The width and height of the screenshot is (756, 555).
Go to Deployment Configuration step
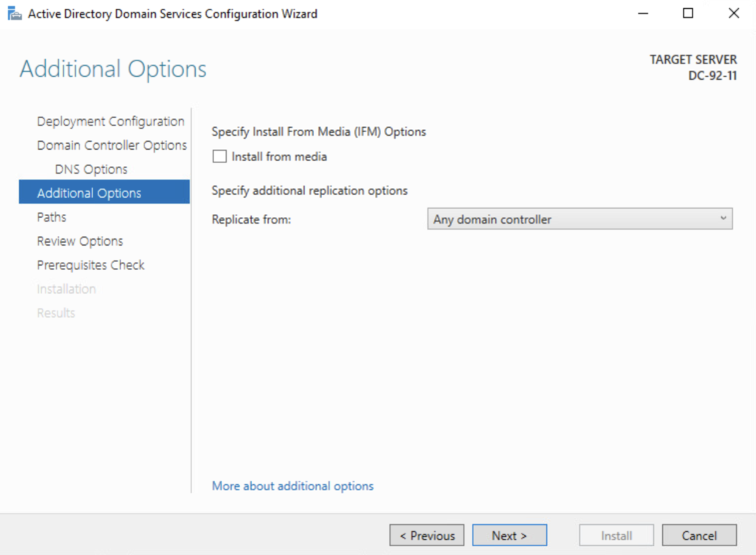[111, 122]
